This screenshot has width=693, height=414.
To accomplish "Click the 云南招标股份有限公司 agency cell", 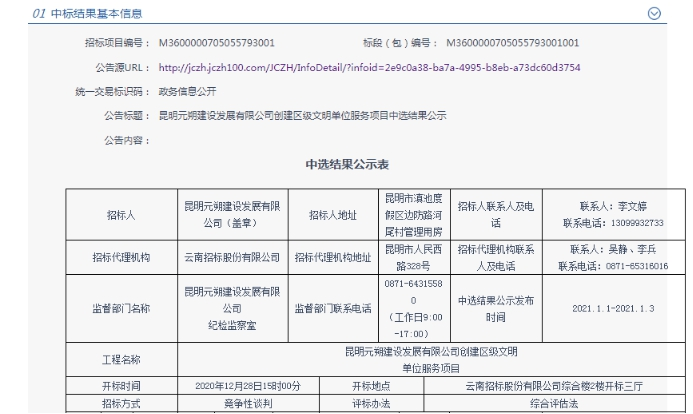I will 231,258.
